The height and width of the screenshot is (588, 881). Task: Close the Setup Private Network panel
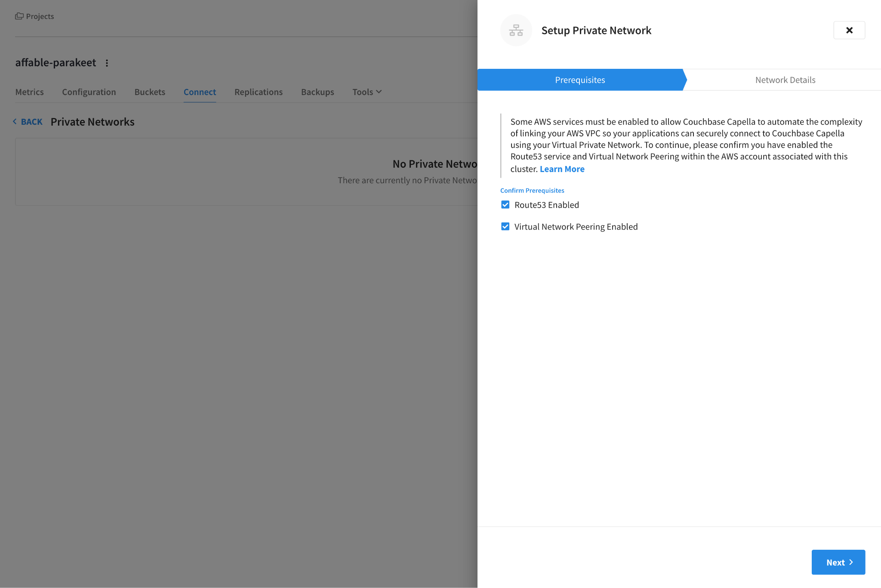coord(849,30)
